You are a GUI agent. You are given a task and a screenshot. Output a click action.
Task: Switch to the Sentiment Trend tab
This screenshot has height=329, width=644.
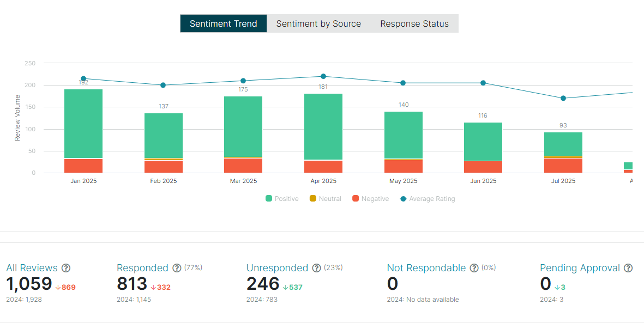pyautogui.click(x=224, y=23)
